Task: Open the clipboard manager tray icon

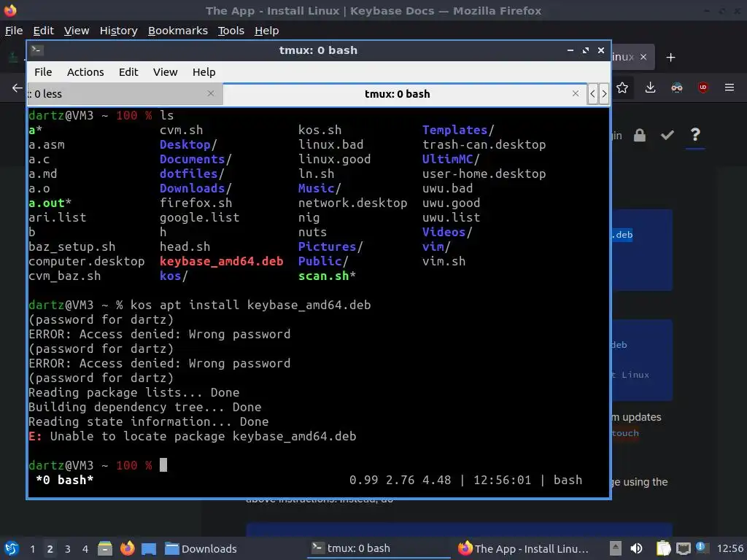Action: point(663,548)
